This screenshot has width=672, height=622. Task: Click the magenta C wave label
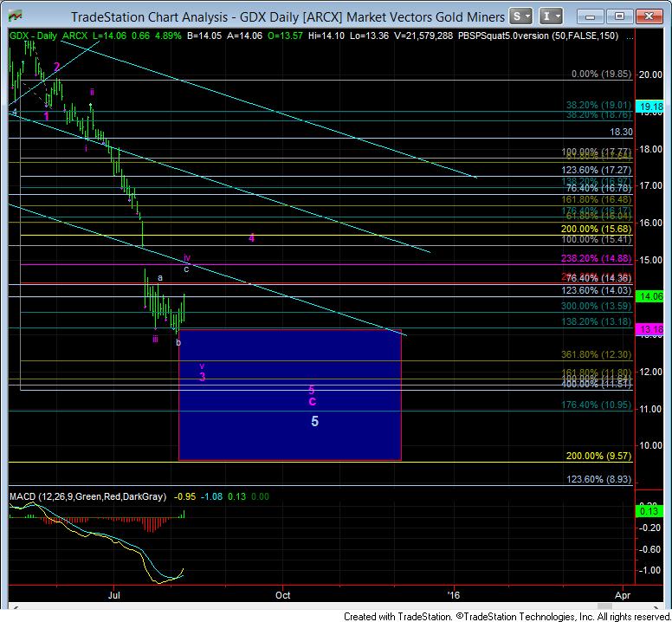tap(313, 401)
